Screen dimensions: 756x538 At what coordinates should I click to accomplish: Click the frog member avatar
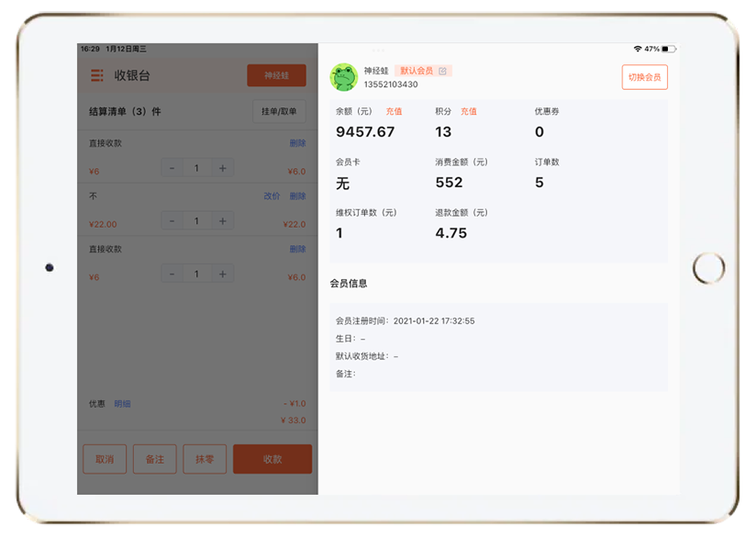[344, 77]
